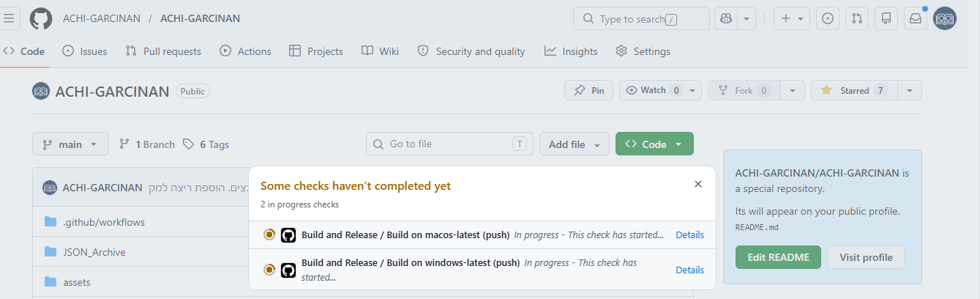Toggle Watch notifications for repository
The image size is (980, 299).
pos(653,90)
